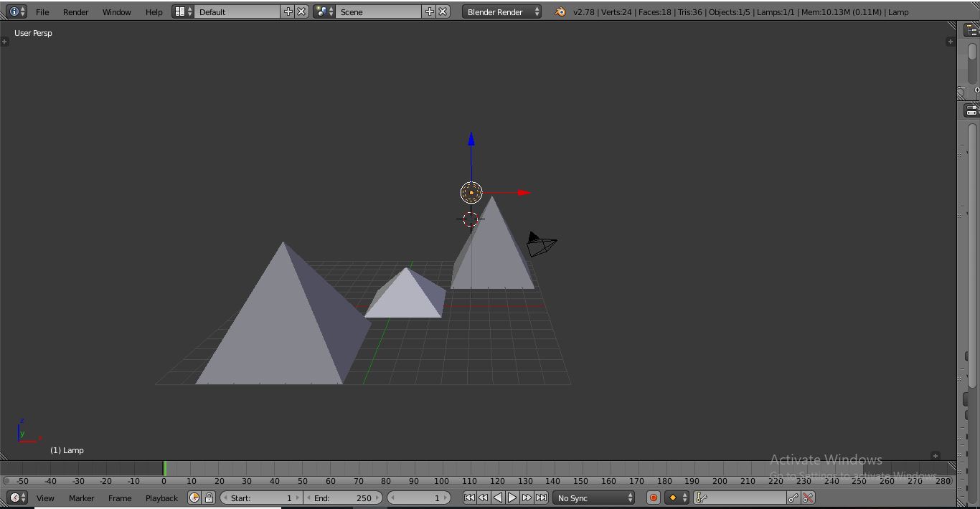Play the animation forward

pyautogui.click(x=512, y=498)
